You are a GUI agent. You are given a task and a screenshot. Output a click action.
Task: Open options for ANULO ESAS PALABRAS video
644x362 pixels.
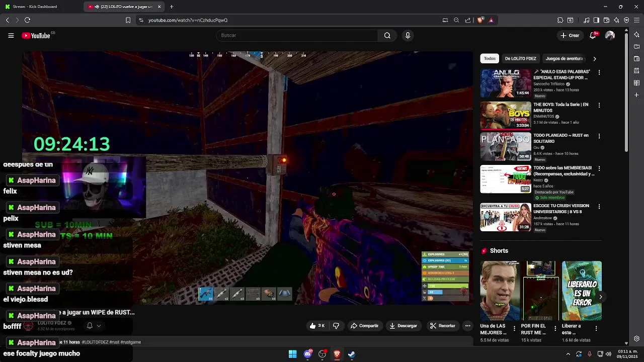click(x=599, y=72)
